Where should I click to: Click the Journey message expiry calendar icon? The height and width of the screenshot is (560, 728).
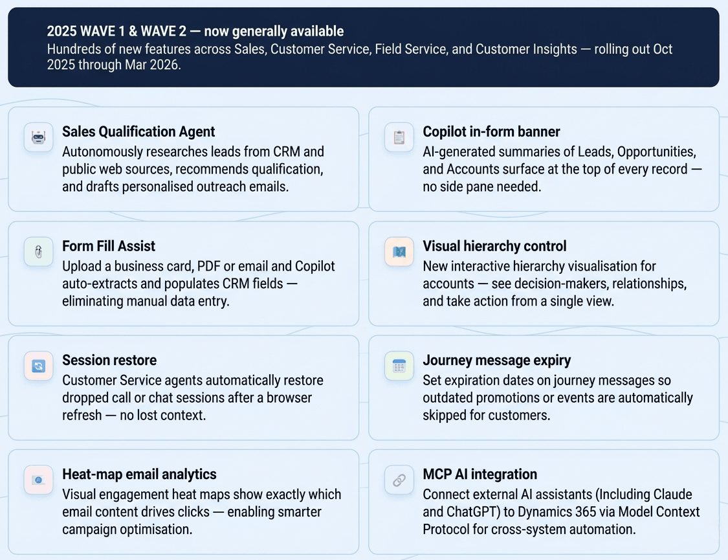pyautogui.click(x=399, y=366)
